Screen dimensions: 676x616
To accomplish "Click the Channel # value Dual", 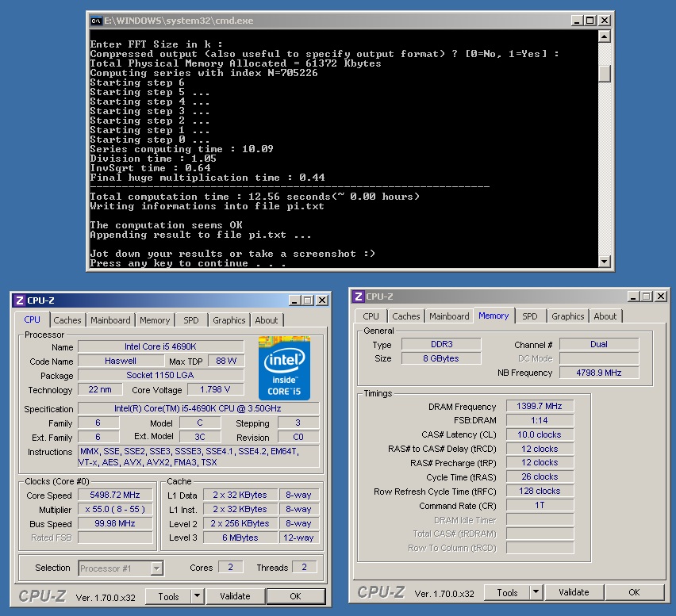I will click(599, 344).
